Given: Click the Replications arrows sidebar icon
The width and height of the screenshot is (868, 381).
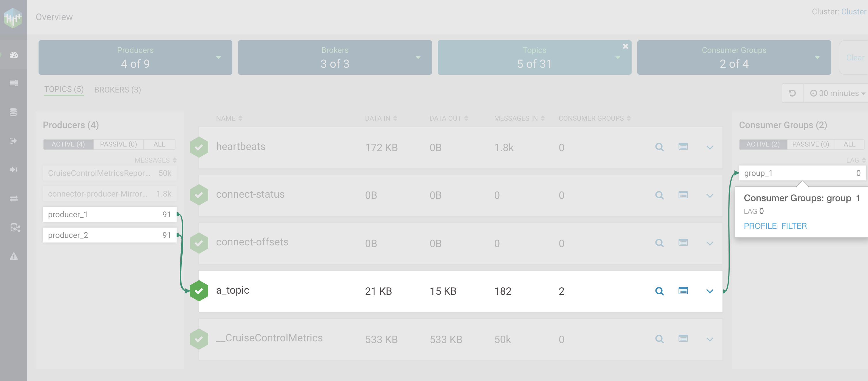Looking at the screenshot, I should click(x=14, y=199).
